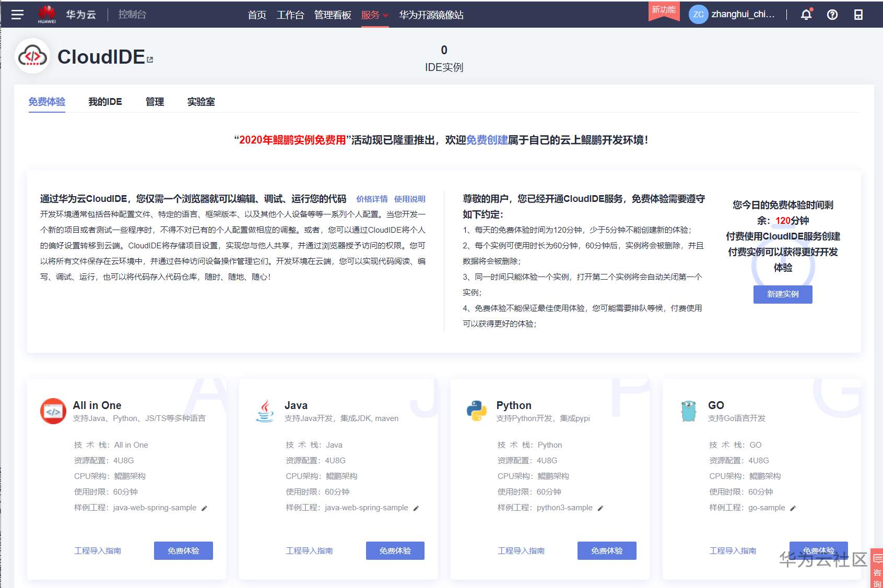Open the hamburger navigation menu
The width and height of the screenshot is (883, 588).
[17, 15]
